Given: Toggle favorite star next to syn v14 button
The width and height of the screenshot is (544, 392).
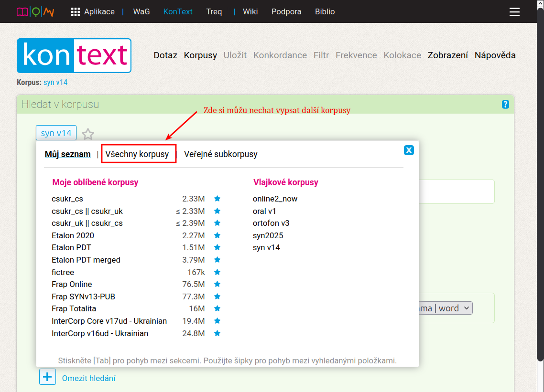Looking at the screenshot, I should [88, 134].
